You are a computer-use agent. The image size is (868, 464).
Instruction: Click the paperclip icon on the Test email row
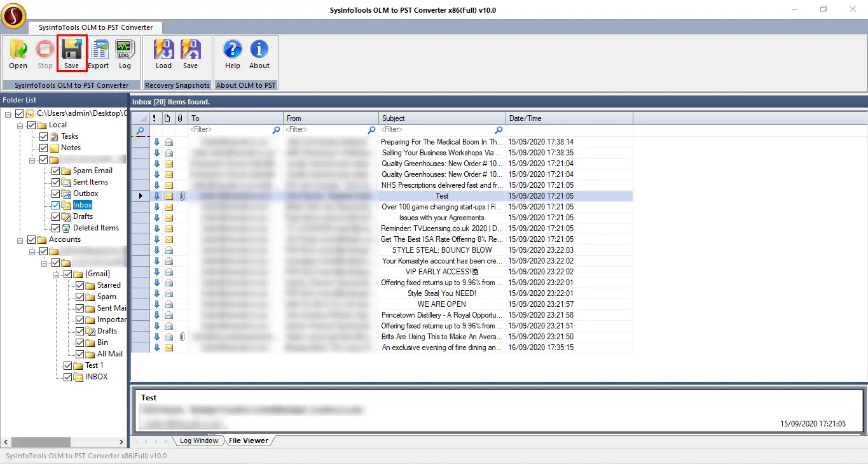(181, 196)
